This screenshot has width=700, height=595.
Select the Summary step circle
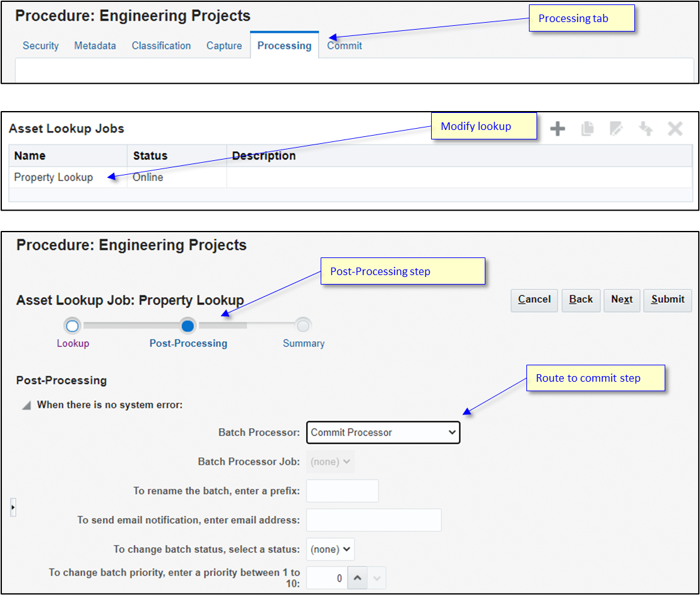[x=304, y=326]
